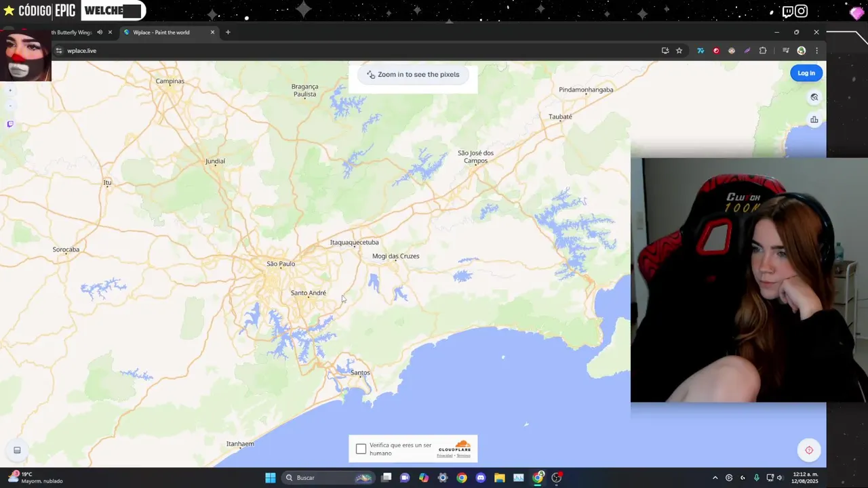This screenshot has height=488, width=868.
Task: Click the microphone tray icon
Action: pos(756,478)
